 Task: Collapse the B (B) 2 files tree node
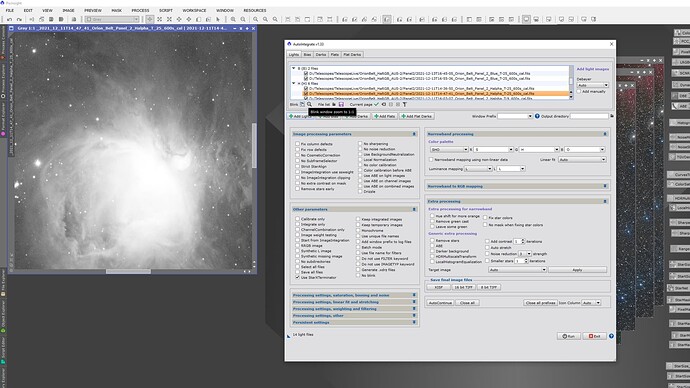[294, 69]
